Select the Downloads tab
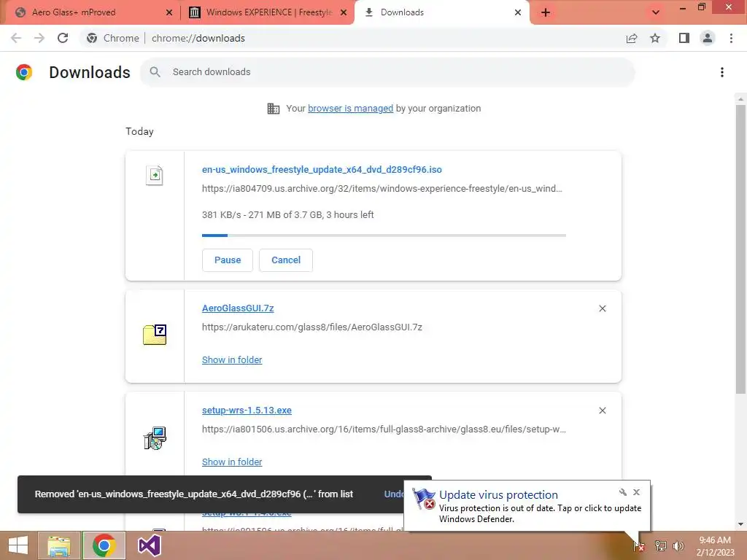This screenshot has width=747, height=560. (x=402, y=12)
